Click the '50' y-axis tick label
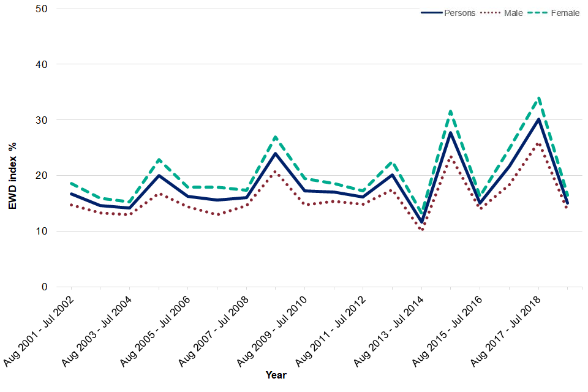The height and width of the screenshot is (392, 588). [43, 9]
